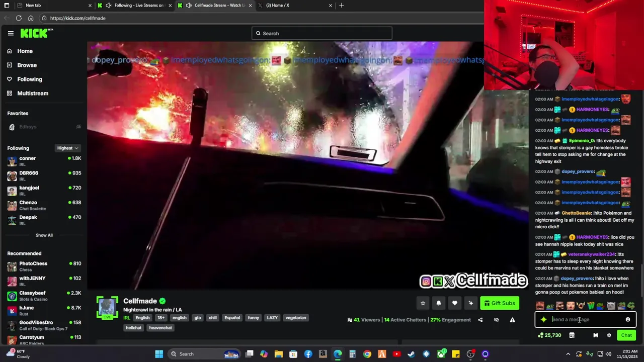Show hidden system tray icons
The width and height of the screenshot is (644, 362).
click(569, 354)
